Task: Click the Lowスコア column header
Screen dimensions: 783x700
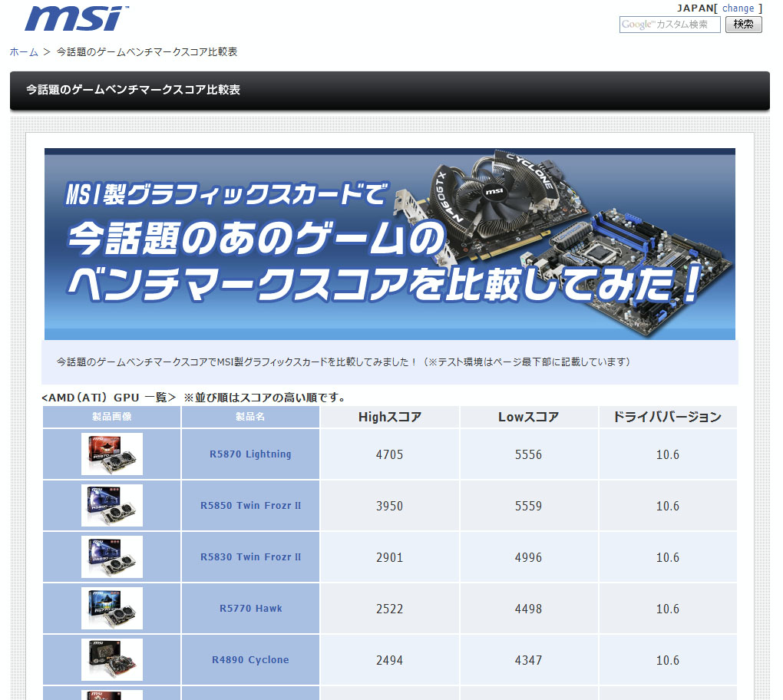Action: [528, 417]
